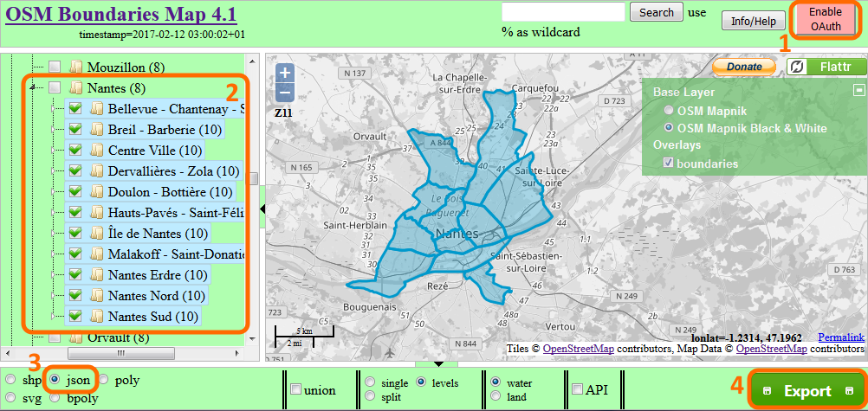The height and width of the screenshot is (411, 868).
Task: Click the search text field
Action: [562, 12]
